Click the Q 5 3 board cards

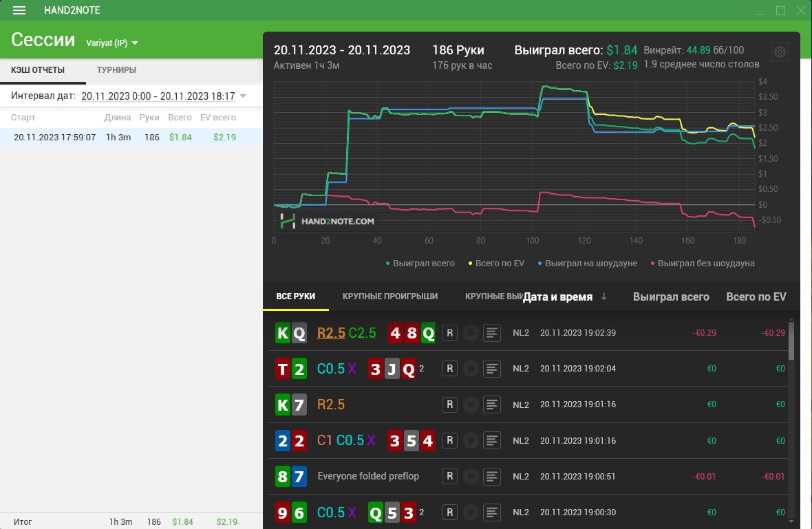click(x=392, y=512)
